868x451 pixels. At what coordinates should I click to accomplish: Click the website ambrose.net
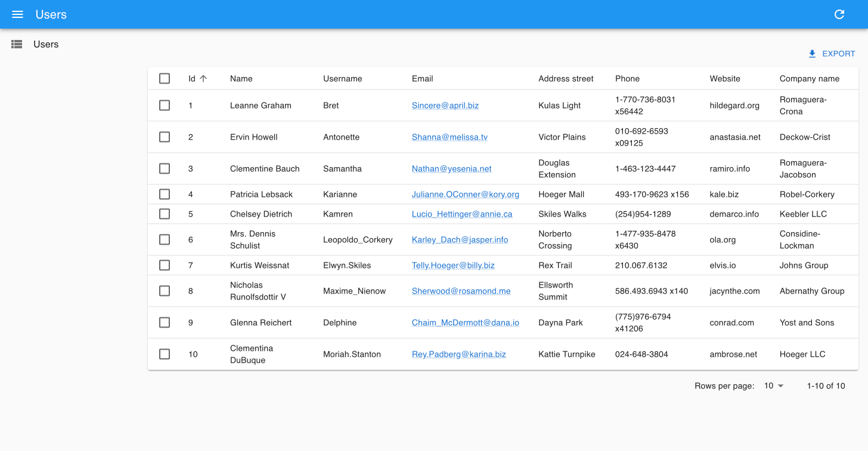733,354
